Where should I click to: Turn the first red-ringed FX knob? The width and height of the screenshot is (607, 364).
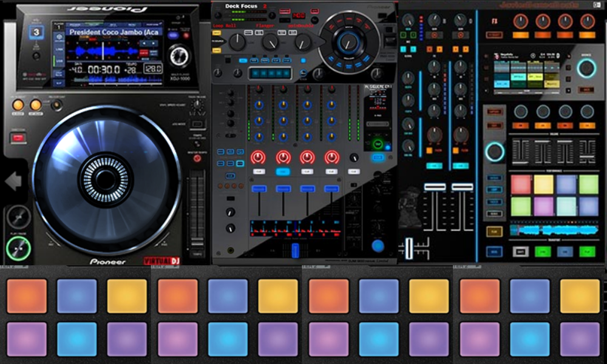(x=520, y=21)
